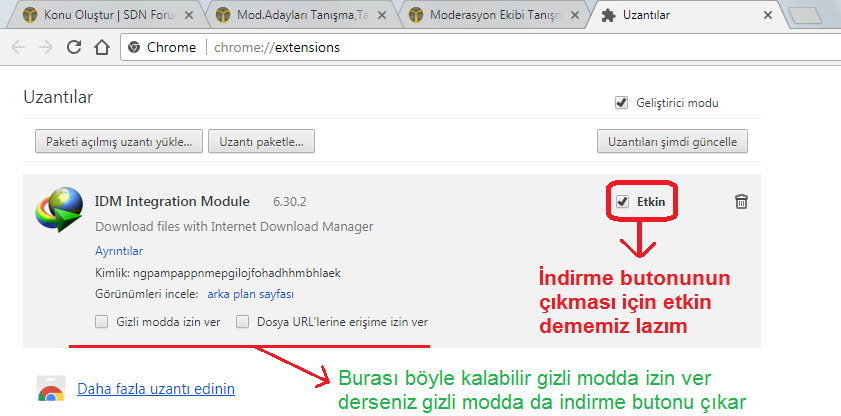Viewport: 841px width, 416px height.
Task: Select the Uzantılar tab
Action: click(x=687, y=16)
